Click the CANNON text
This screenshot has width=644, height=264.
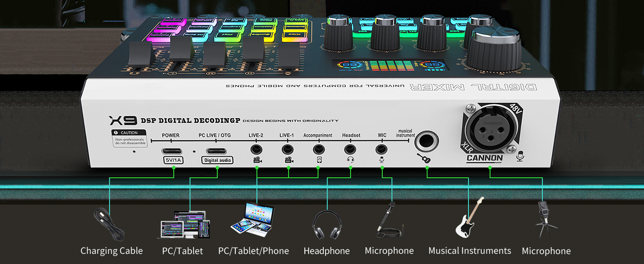pos(485,158)
